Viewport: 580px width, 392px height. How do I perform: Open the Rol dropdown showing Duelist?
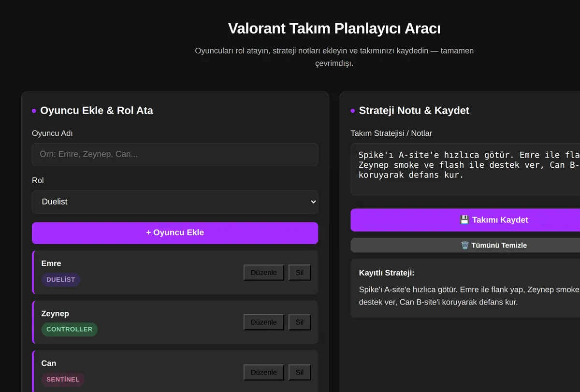(175, 202)
